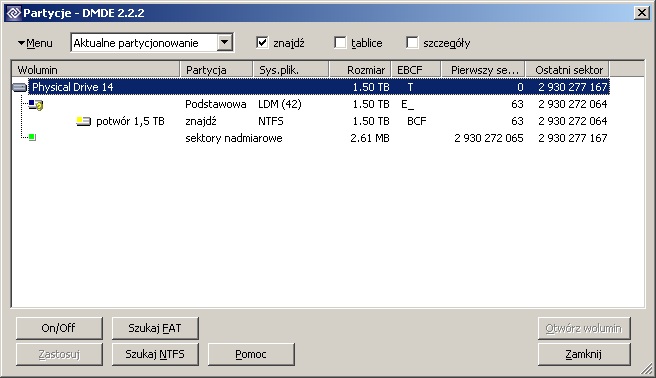The width and height of the screenshot is (656, 378).
Task: Toggle the znajdź checkbox
Action: pos(262,43)
